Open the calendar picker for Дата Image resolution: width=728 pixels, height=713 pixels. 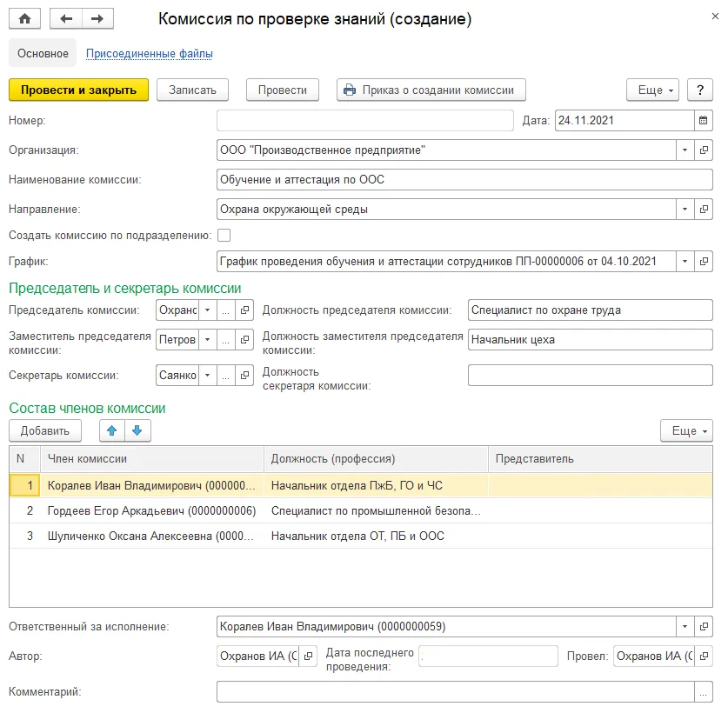704,121
